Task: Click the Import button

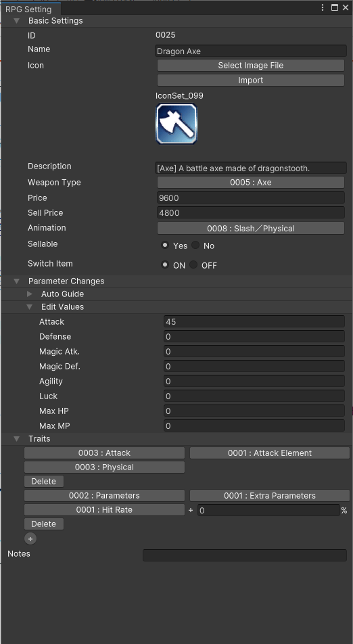Action: pyautogui.click(x=251, y=80)
